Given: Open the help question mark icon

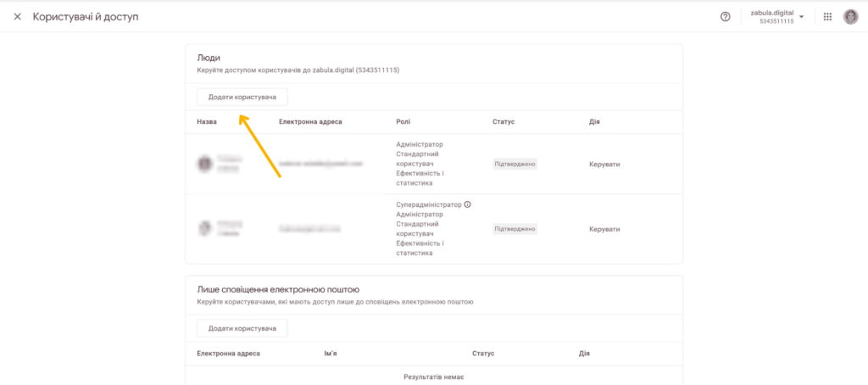Looking at the screenshot, I should (726, 17).
